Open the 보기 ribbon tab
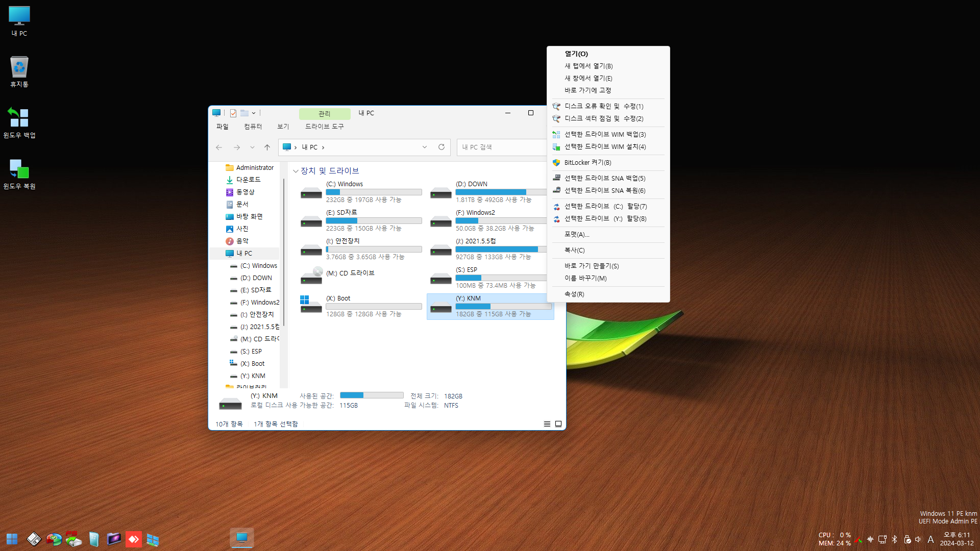Viewport: 980px width, 551px height. click(283, 127)
